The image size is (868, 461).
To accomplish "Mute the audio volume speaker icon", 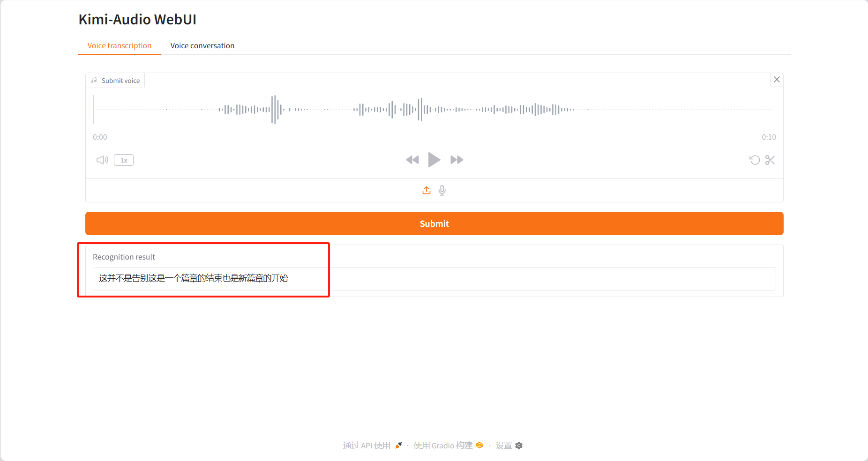I will click(x=102, y=160).
